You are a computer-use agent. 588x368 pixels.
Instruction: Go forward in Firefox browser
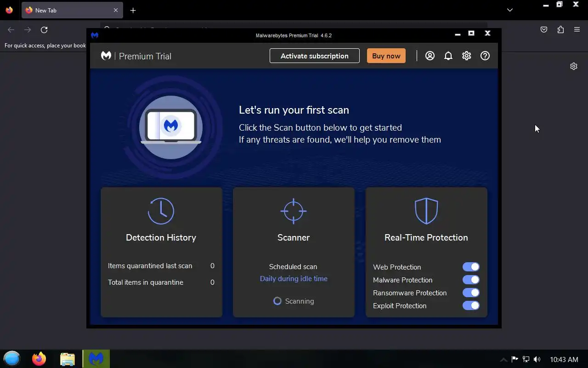pyautogui.click(x=28, y=30)
